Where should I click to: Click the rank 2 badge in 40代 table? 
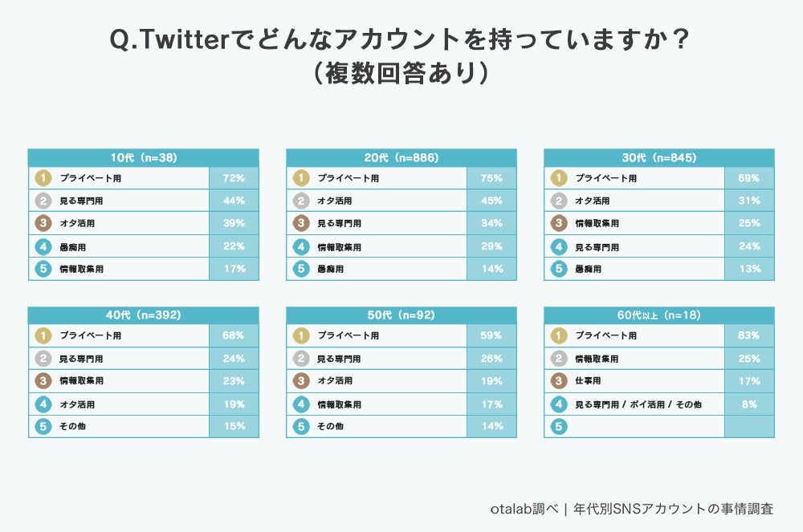point(42,359)
